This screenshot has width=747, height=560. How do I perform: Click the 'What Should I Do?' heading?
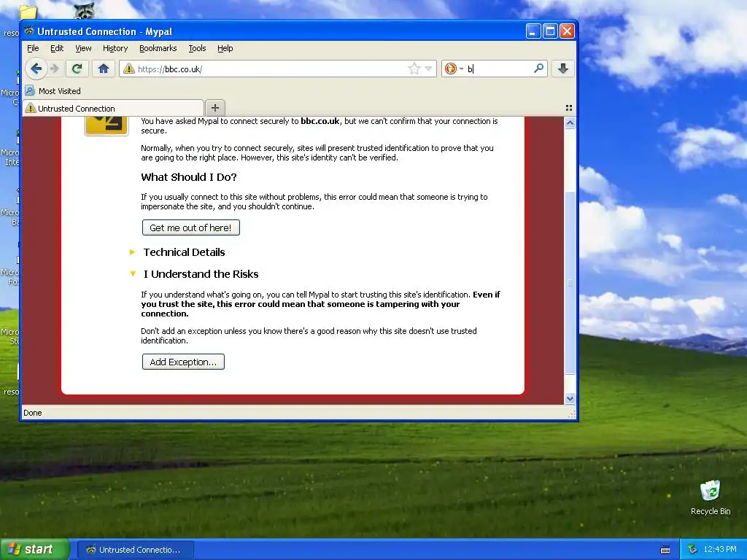(x=189, y=177)
